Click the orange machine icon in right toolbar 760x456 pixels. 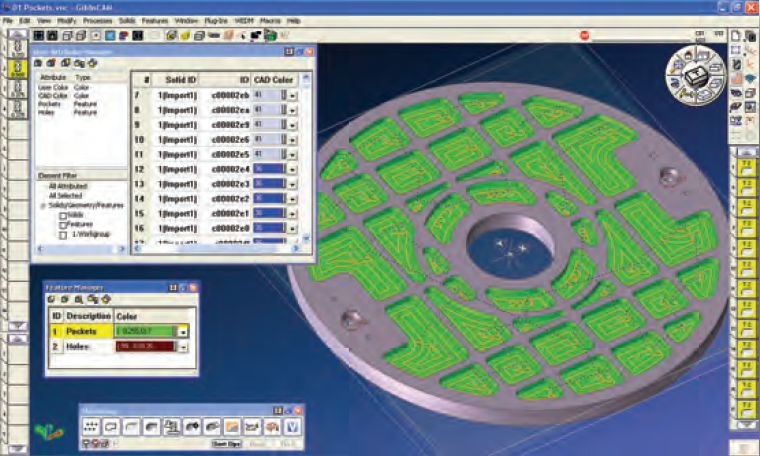pyautogui.click(x=736, y=79)
